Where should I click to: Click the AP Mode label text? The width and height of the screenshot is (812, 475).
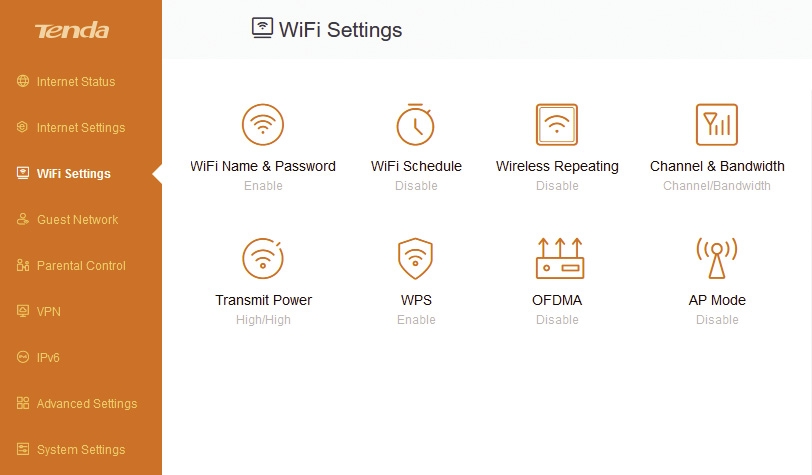pos(717,300)
